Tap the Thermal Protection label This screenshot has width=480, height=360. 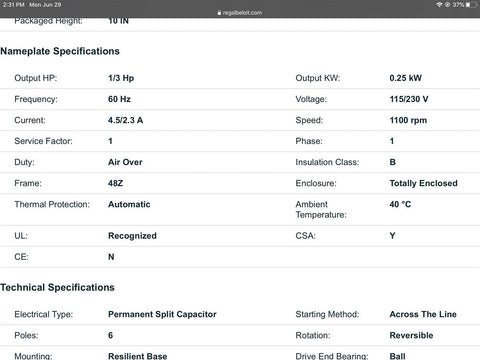click(52, 204)
